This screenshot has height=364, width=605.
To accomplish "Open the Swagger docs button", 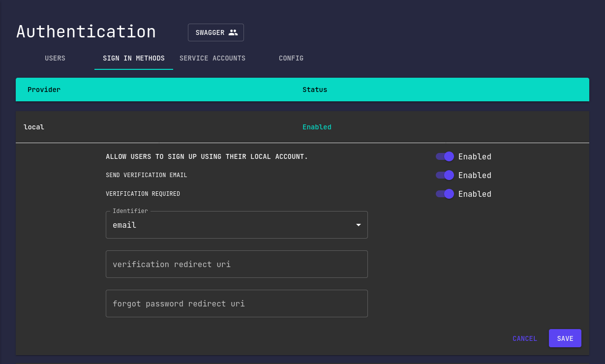I will [x=215, y=32].
